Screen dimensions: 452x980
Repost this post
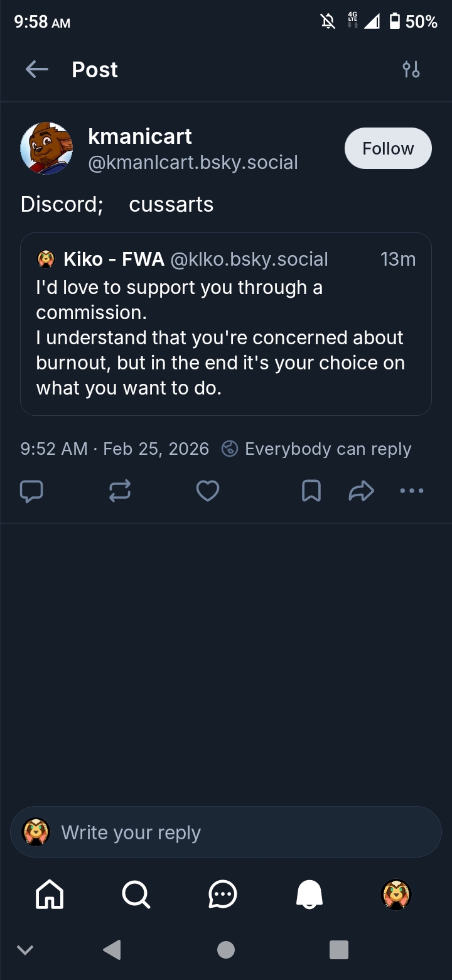point(119,491)
